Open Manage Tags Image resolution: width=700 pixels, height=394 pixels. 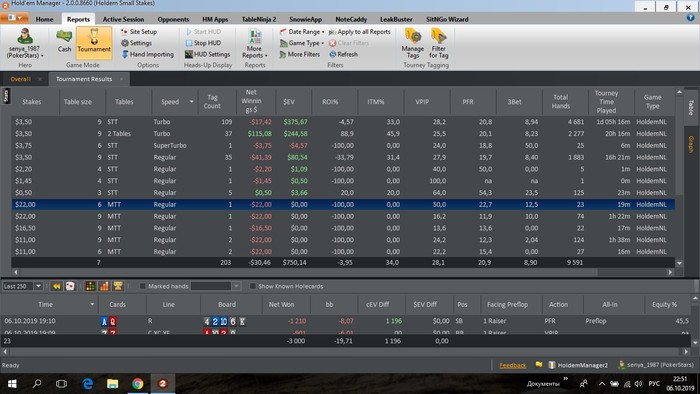412,43
